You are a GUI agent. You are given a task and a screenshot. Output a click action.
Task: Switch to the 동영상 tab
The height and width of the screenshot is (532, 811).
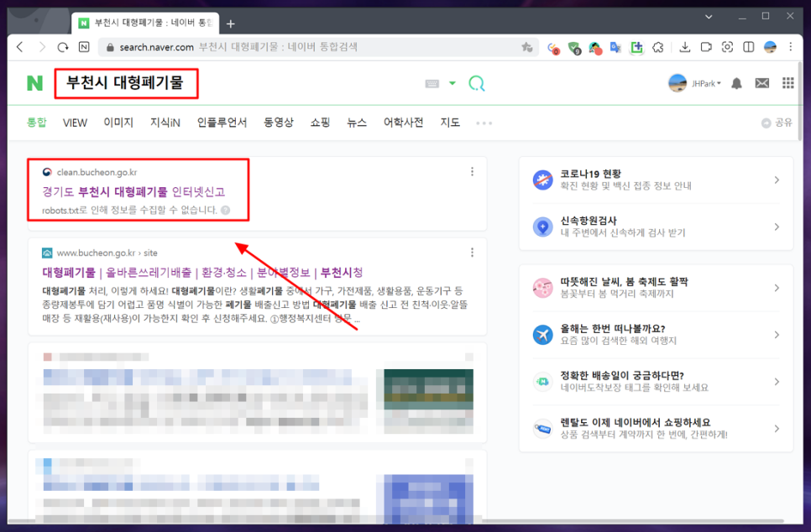[x=278, y=123]
